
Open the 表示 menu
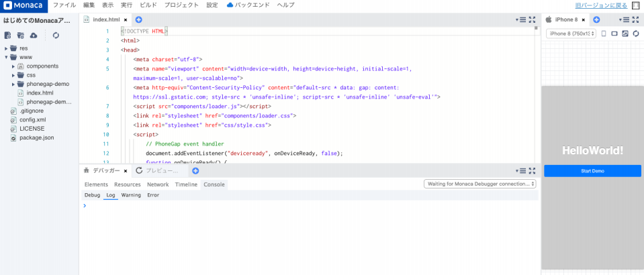(x=107, y=5)
